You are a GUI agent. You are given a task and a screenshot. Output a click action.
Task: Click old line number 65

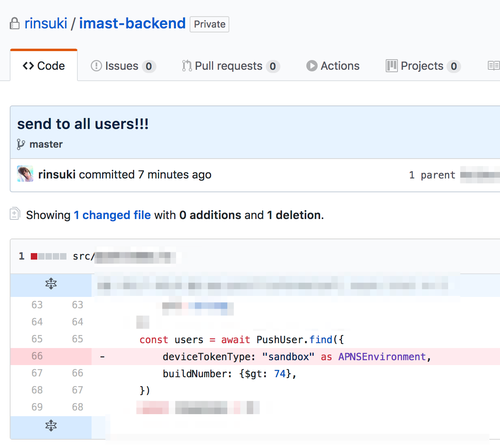pos(37,339)
